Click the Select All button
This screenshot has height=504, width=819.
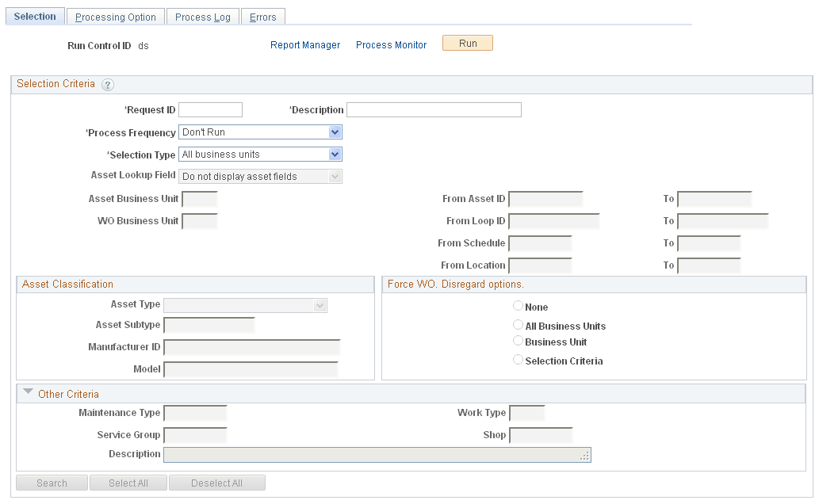point(128,483)
